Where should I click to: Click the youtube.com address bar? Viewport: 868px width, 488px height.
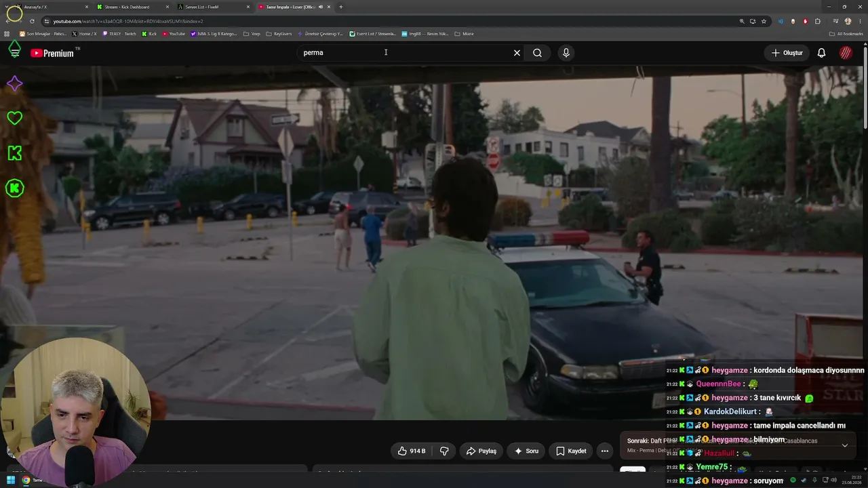click(x=393, y=21)
